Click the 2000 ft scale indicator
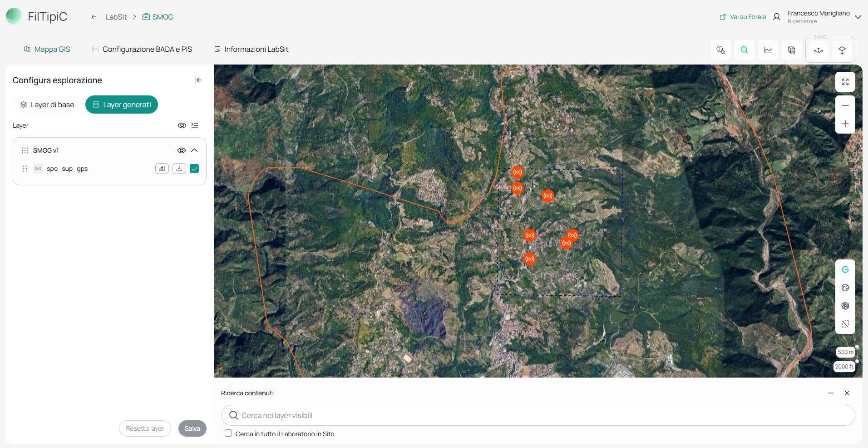The image size is (868, 448). click(844, 367)
